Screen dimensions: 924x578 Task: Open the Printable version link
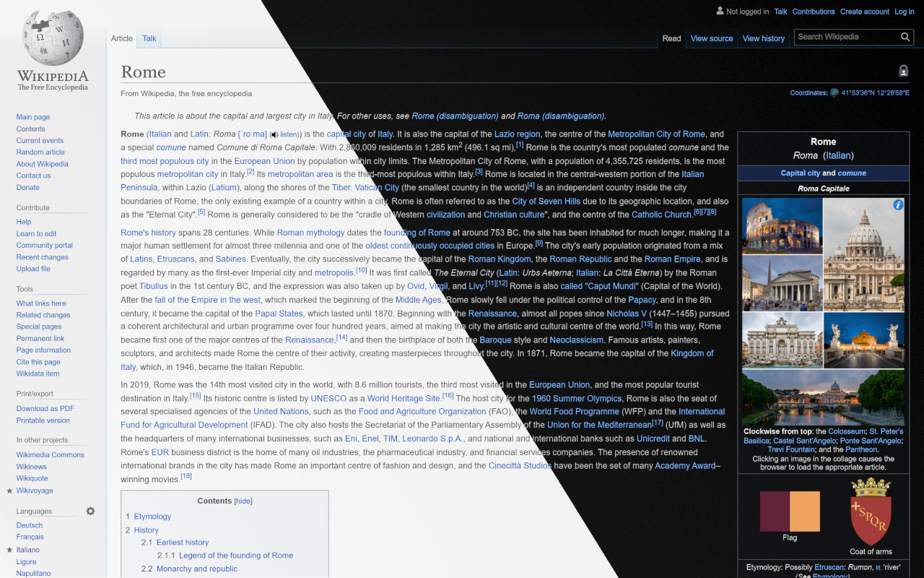pyautogui.click(x=43, y=420)
